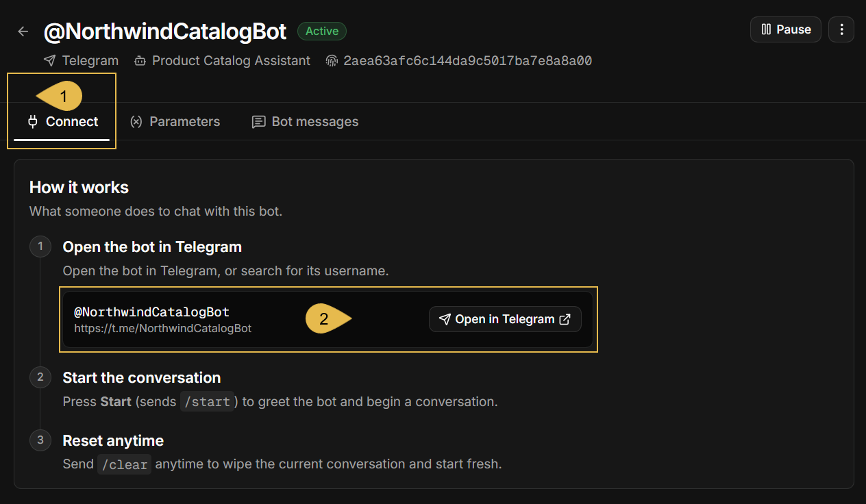Image resolution: width=866 pixels, height=504 pixels.
Task: Click the step 3 number circle
Action: pos(40,440)
